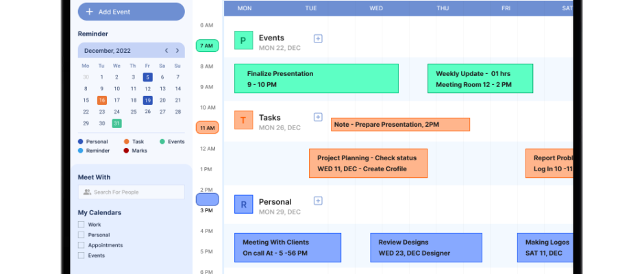This screenshot has height=274, width=644.
Task: Click the people icon in search field
Action: pos(87,192)
